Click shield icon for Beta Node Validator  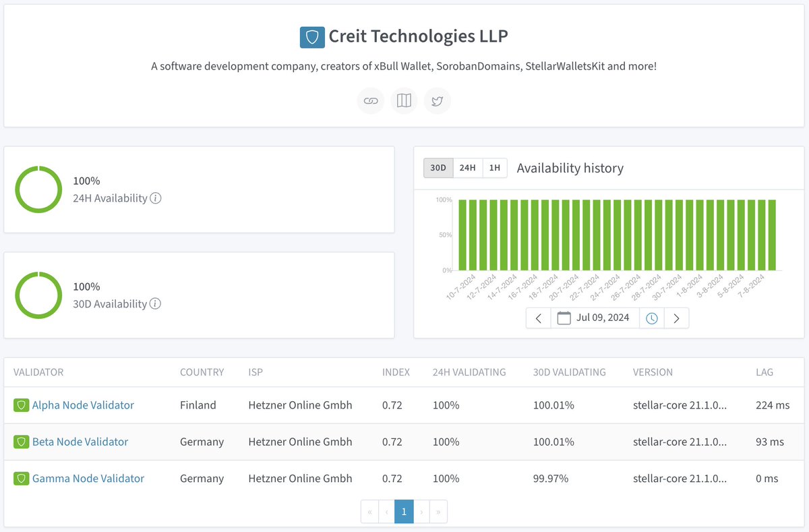point(21,442)
